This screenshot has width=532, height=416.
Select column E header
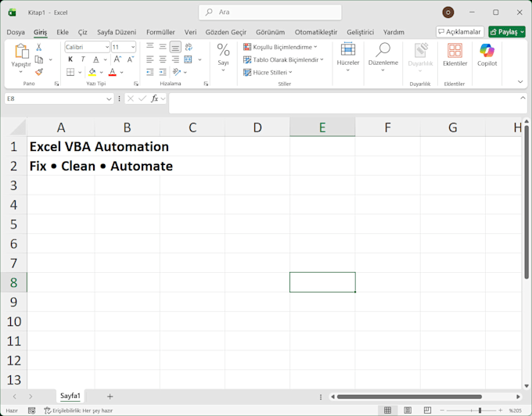pyautogui.click(x=322, y=127)
